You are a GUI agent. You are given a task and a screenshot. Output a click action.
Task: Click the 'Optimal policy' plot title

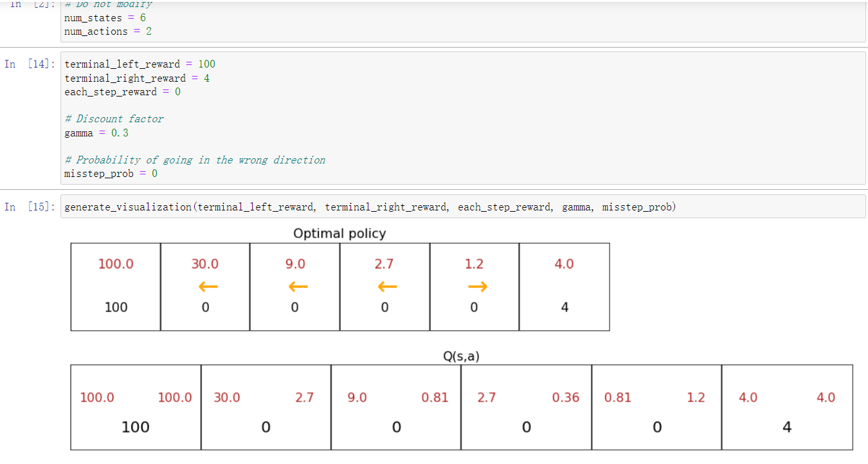(x=339, y=233)
